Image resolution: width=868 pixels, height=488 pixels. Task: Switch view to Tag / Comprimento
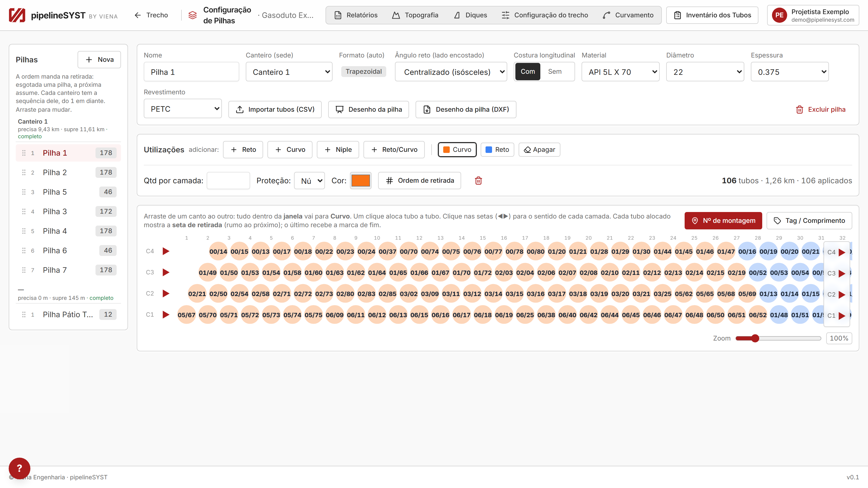click(x=809, y=221)
